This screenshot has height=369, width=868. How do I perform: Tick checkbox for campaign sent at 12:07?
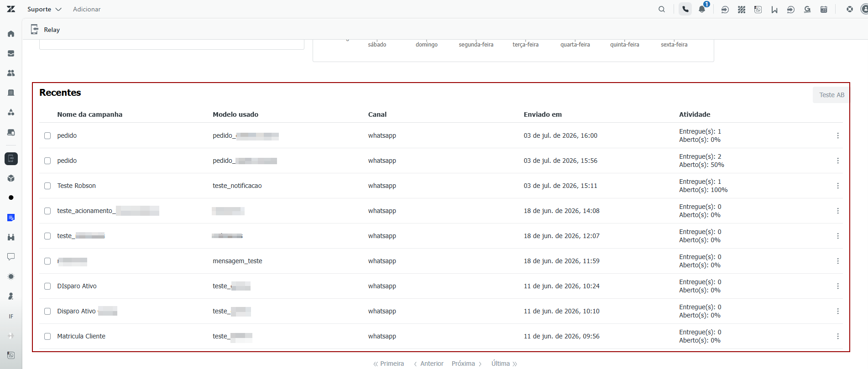click(47, 236)
